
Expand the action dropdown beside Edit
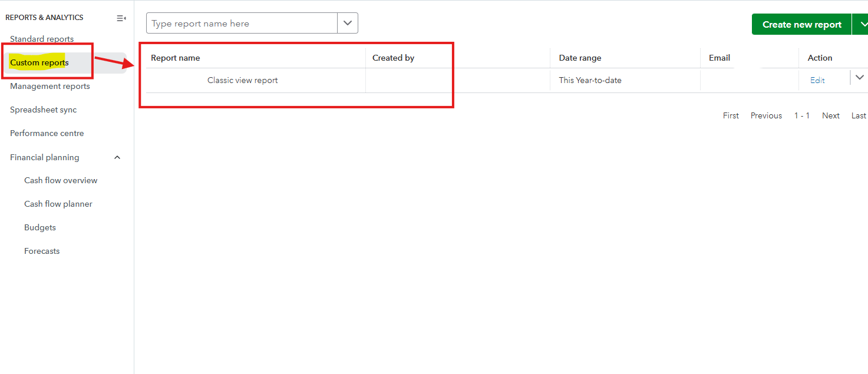tap(859, 77)
